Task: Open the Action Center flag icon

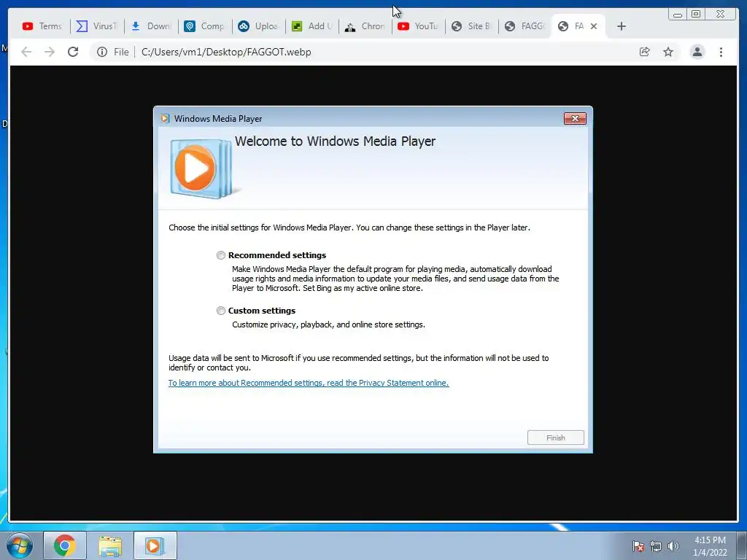Action: pos(638,546)
